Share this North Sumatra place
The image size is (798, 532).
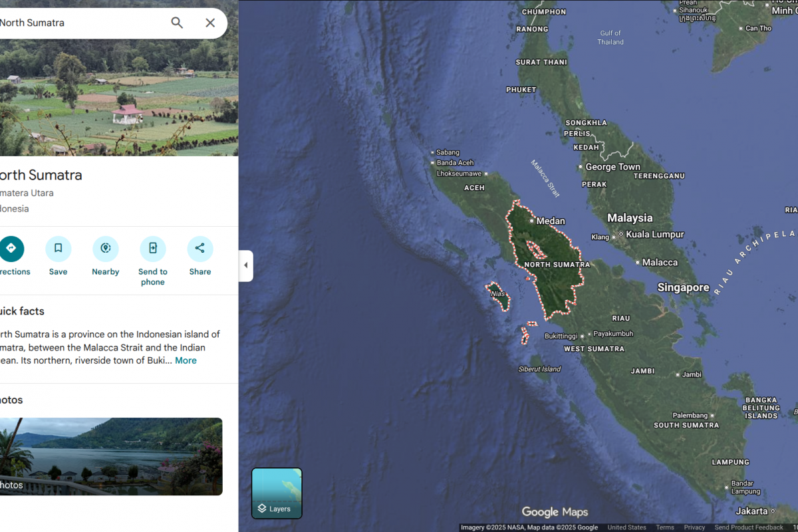point(199,249)
